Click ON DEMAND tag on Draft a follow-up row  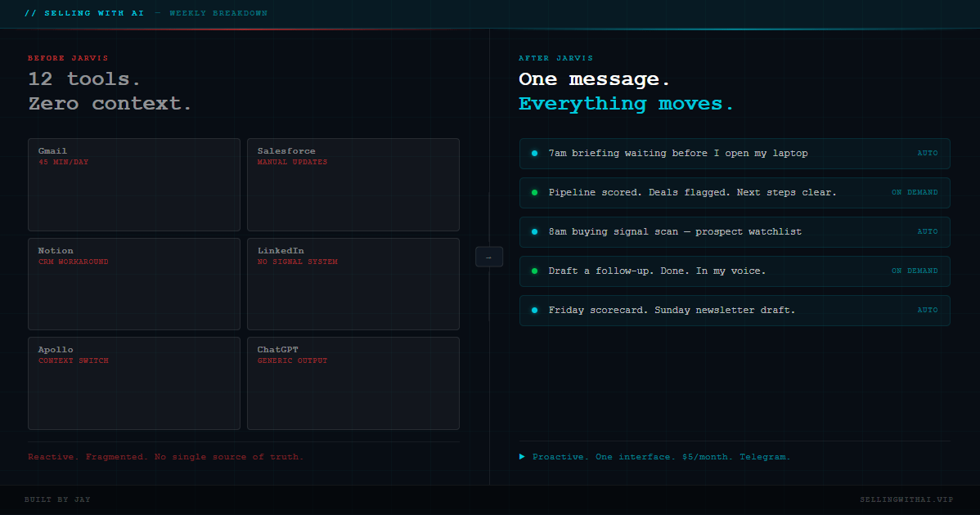[x=915, y=271]
